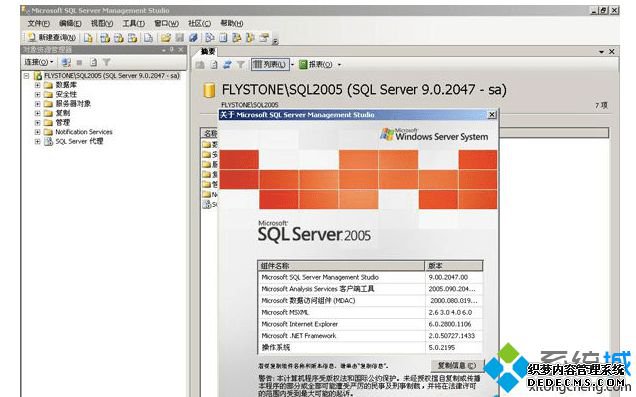Select the List (列表) view button
The height and width of the screenshot is (397, 636).
click(270, 64)
